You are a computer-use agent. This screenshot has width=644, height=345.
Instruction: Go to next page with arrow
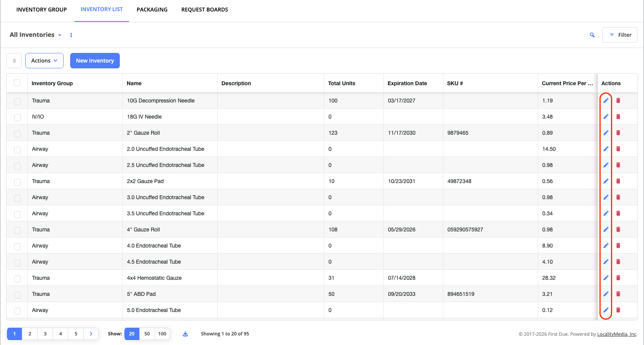tap(91, 334)
